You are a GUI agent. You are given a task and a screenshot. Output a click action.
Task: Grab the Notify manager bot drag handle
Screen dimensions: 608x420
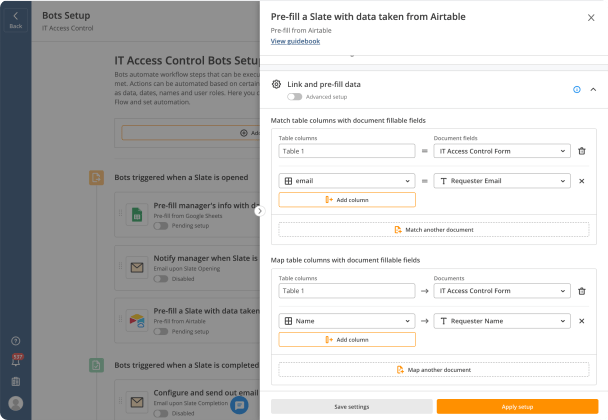click(120, 266)
